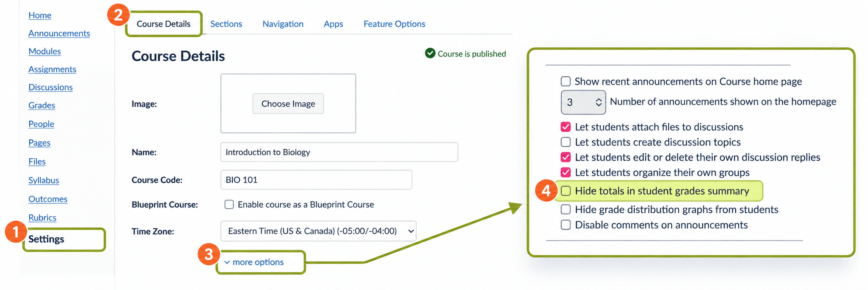
Task: Open the Rubrics link
Action: (x=42, y=218)
